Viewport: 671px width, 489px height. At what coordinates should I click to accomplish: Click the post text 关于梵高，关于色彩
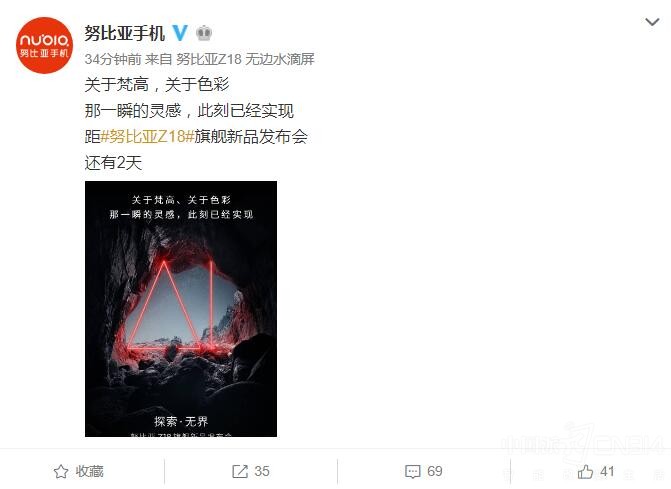coord(157,85)
